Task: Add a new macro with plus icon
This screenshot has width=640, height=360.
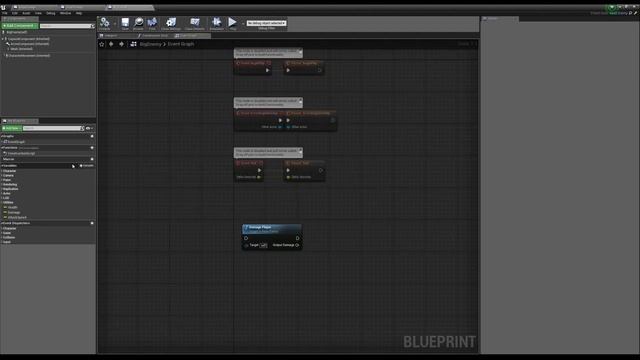Action: click(x=92, y=159)
